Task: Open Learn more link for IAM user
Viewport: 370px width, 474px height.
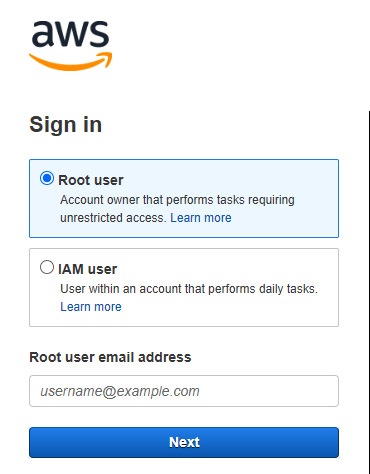Action: click(91, 307)
